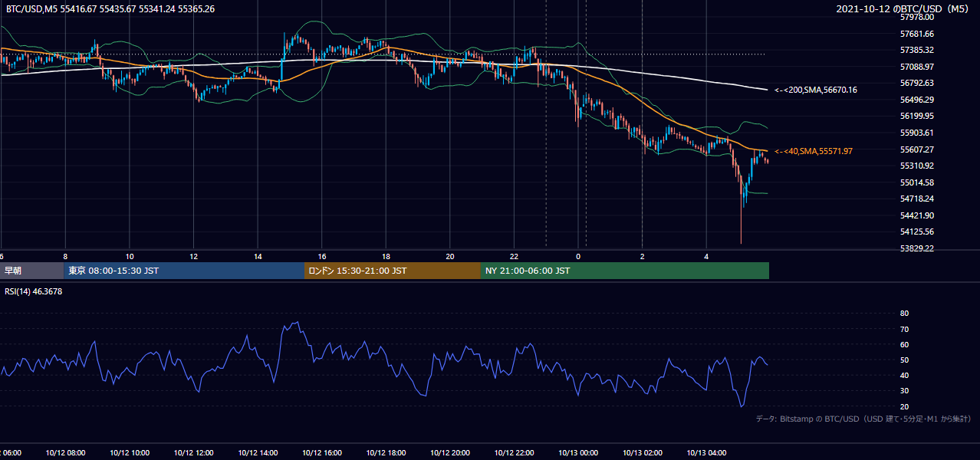Click hour label 0 under the price chart
This screenshot has height=460, width=980.
pyautogui.click(x=578, y=256)
